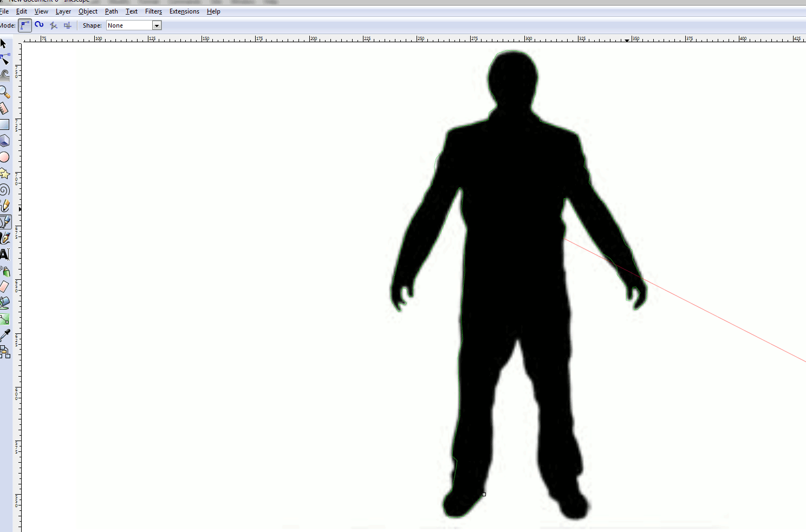Select the 3D Box tool

point(4,141)
